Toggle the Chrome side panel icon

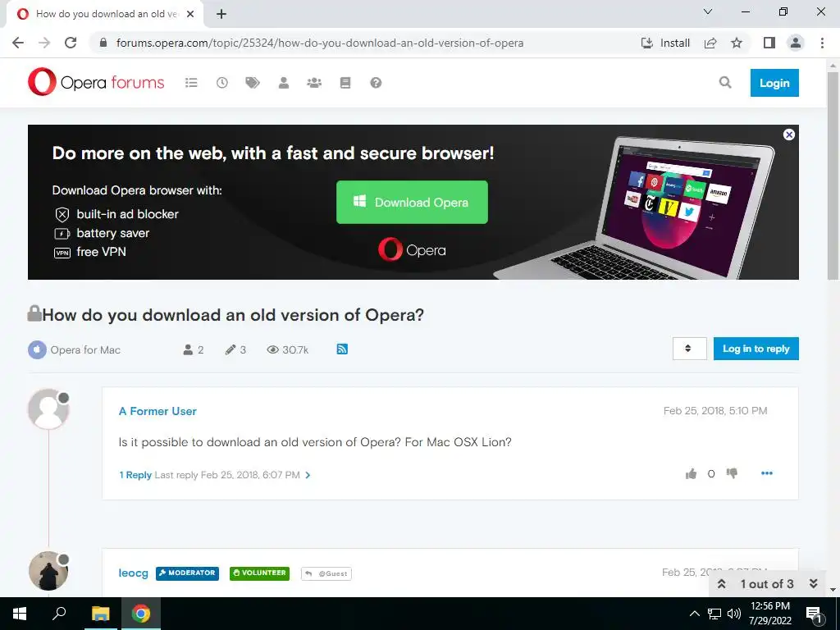click(769, 43)
